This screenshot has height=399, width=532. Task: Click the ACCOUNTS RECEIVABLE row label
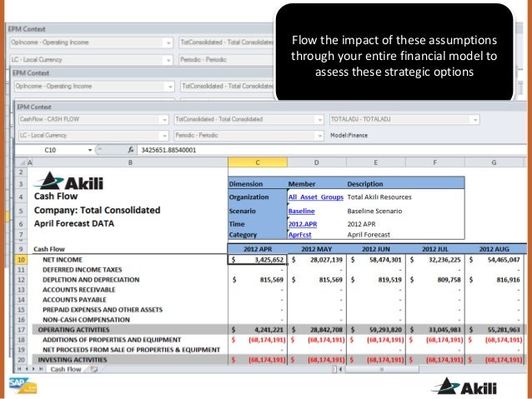tap(78, 290)
